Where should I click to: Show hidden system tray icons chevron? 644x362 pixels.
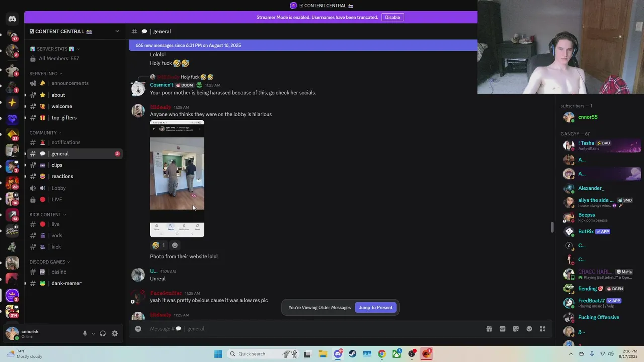(571, 354)
